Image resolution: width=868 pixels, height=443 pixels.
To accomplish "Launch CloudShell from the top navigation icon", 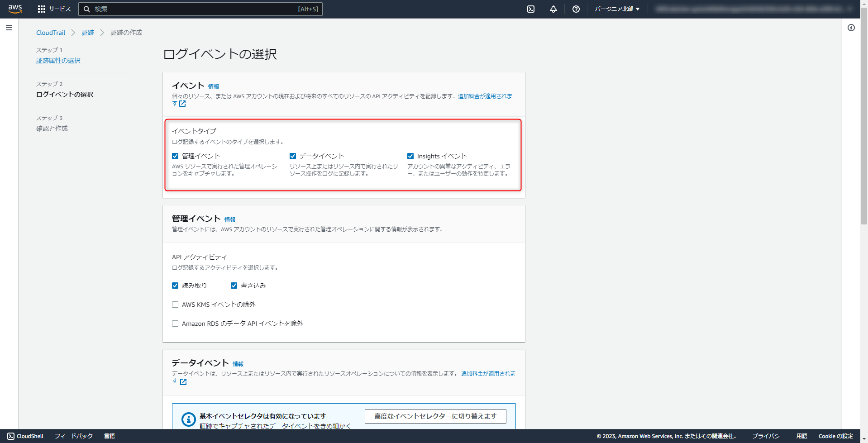I will [531, 9].
